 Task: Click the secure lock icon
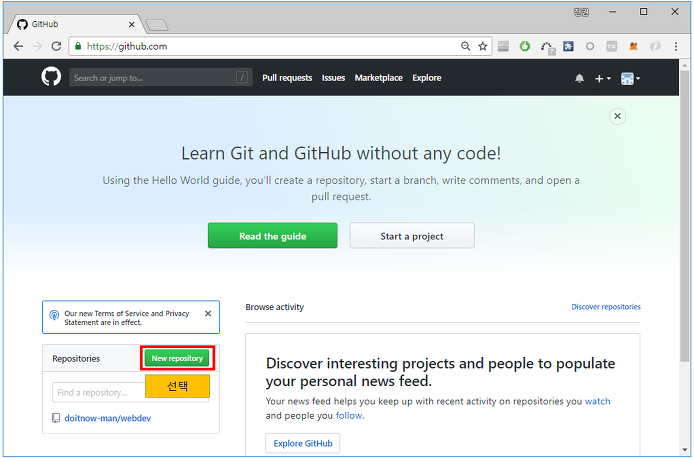(78, 46)
